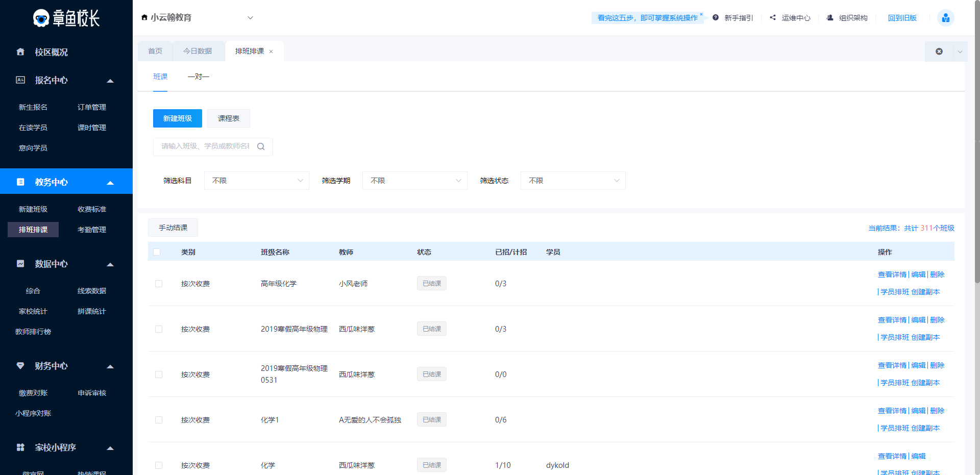Click the 报名中心 ID card icon
980x475 pixels.
[20, 80]
